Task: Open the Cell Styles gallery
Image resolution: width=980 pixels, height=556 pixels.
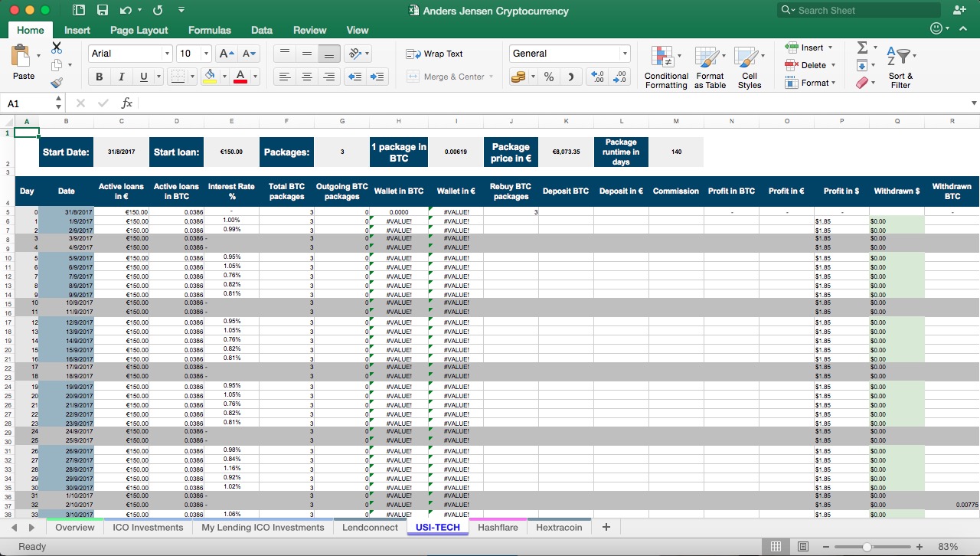Action: pyautogui.click(x=750, y=67)
